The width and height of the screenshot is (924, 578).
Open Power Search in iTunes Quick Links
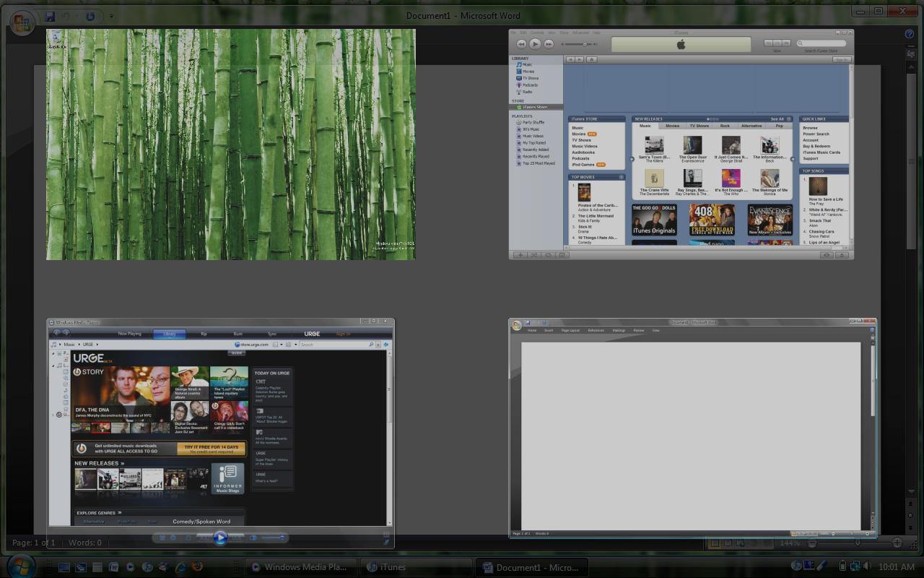[816, 134]
